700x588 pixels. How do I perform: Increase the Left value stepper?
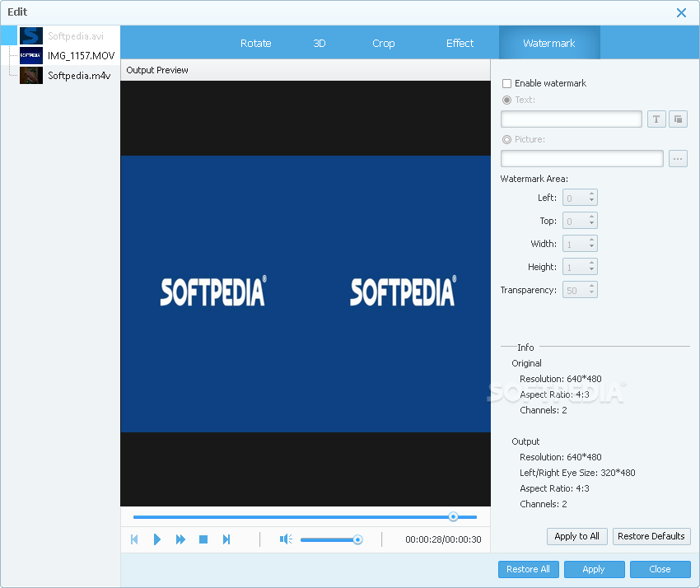(591, 194)
